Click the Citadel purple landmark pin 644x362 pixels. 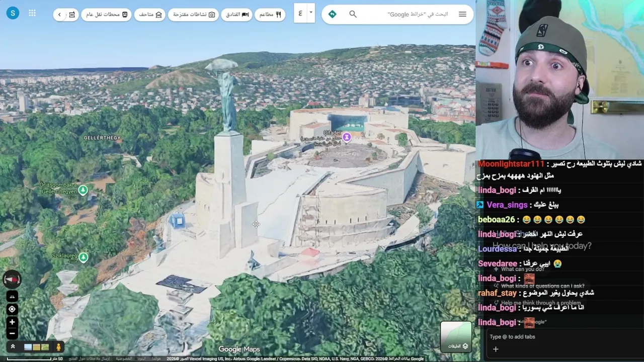coord(347,137)
